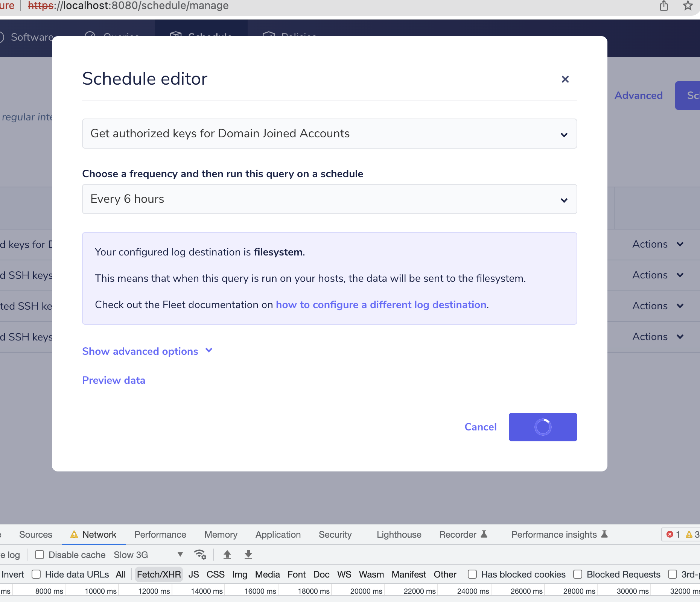Image resolution: width=700 pixels, height=602 pixels.
Task: Open Actions dropdown for last SSH keys row
Action: pyautogui.click(x=657, y=337)
